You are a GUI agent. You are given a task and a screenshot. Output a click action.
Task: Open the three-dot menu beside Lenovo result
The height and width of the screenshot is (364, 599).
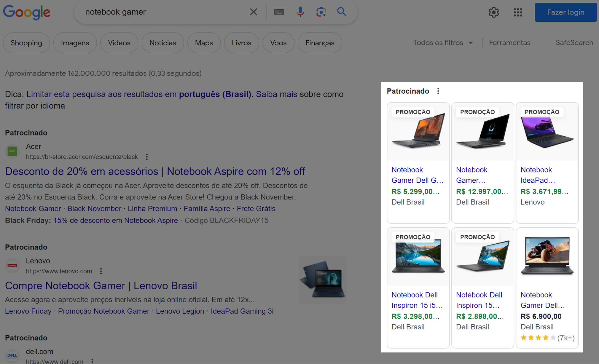[x=101, y=271]
